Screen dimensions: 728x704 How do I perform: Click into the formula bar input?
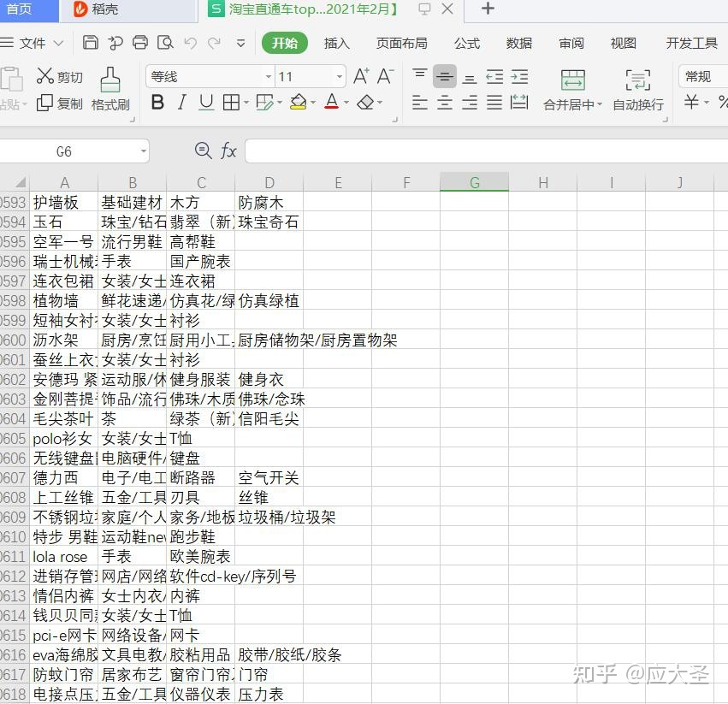(x=486, y=151)
